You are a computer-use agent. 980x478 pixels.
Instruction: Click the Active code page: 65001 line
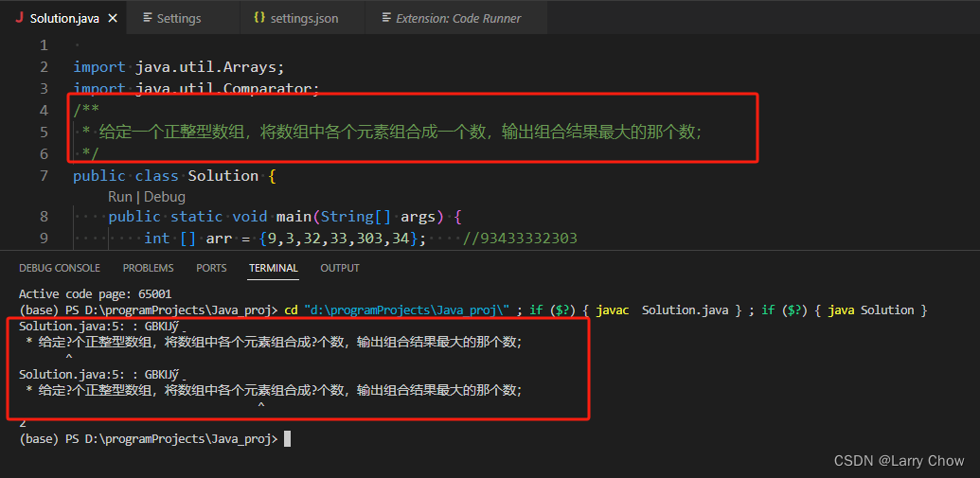[x=95, y=293]
